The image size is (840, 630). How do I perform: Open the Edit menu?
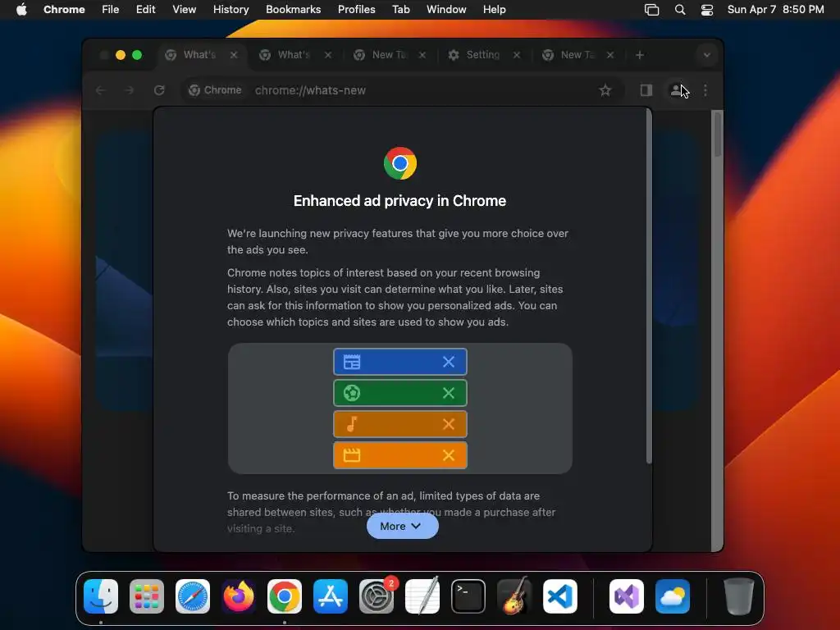point(145,9)
